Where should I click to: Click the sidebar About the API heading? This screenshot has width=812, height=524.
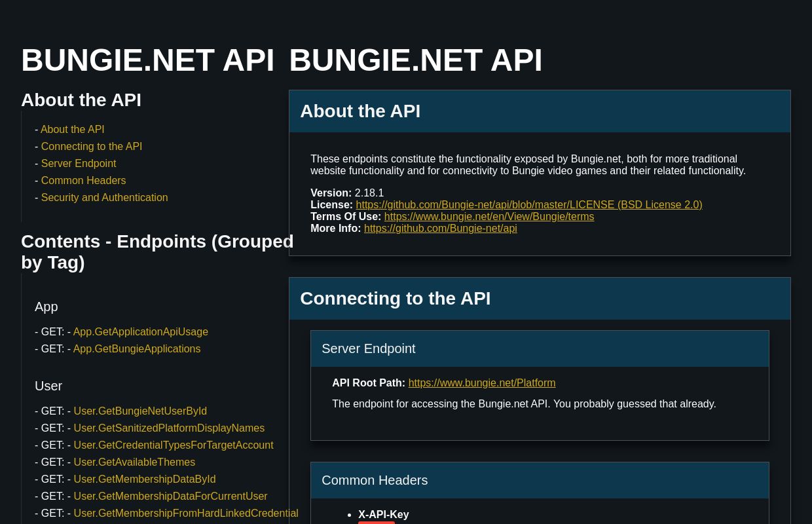point(81,100)
